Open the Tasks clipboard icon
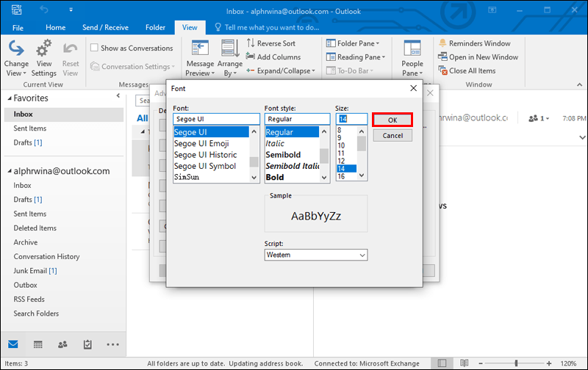This screenshot has height=370, width=588. [x=87, y=344]
